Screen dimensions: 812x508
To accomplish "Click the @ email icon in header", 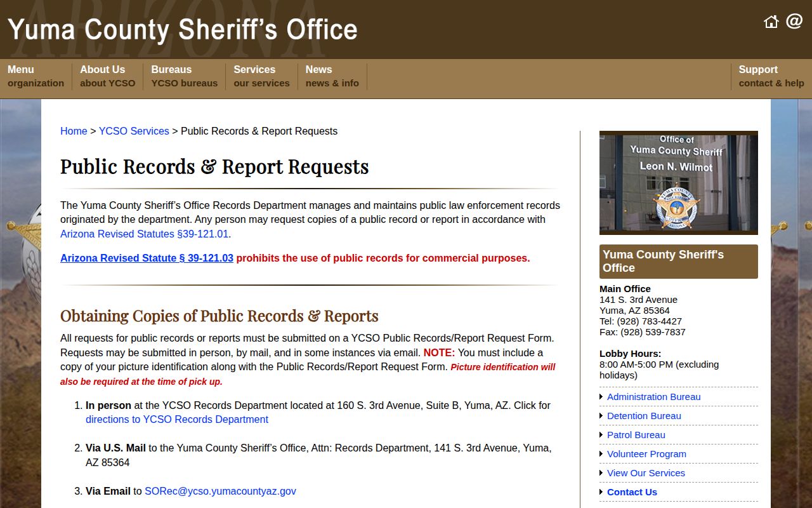I will click(x=794, y=22).
